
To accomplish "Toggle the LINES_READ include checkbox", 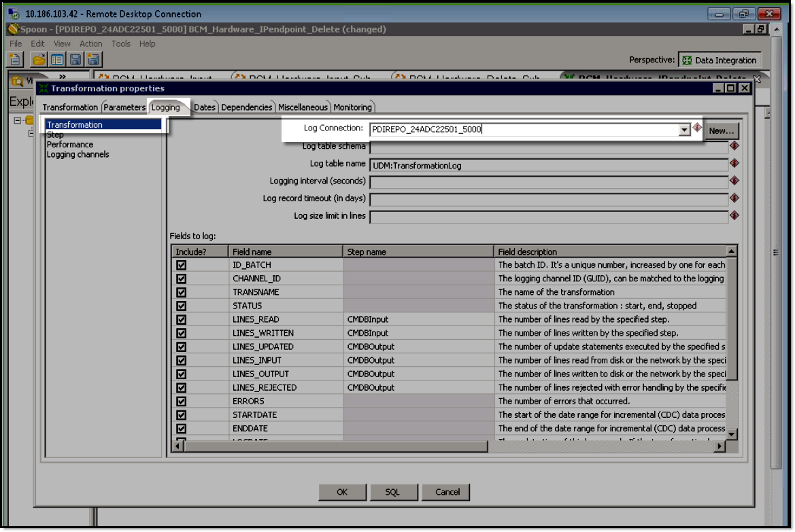I will pos(182,319).
